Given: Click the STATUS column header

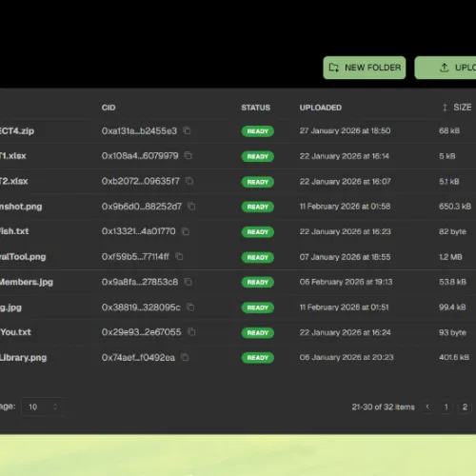Looking at the screenshot, I should (x=255, y=108).
